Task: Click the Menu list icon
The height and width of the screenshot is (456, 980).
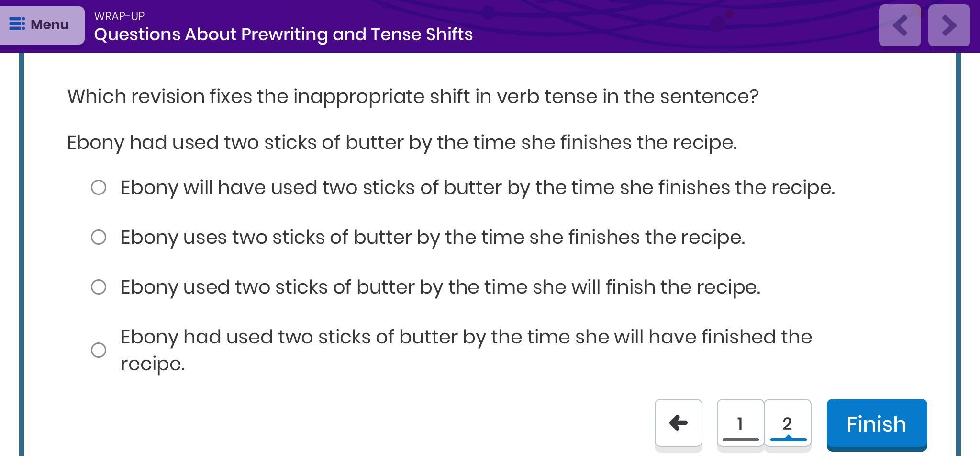Action: (17, 24)
